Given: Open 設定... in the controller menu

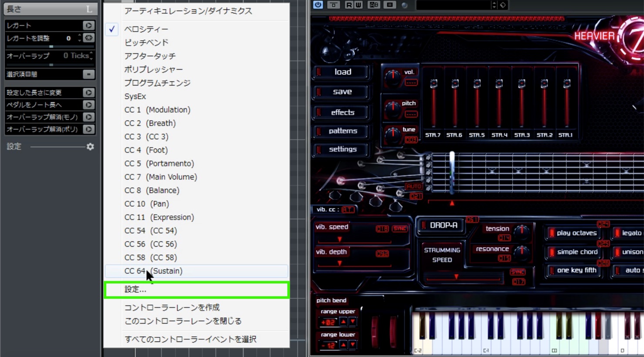Looking at the screenshot, I should (x=197, y=290).
